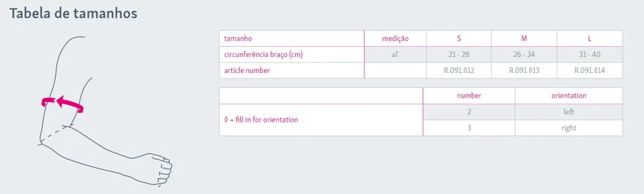Select article number R.091.◊14
This screenshot has width=644, height=194.
pos(590,70)
